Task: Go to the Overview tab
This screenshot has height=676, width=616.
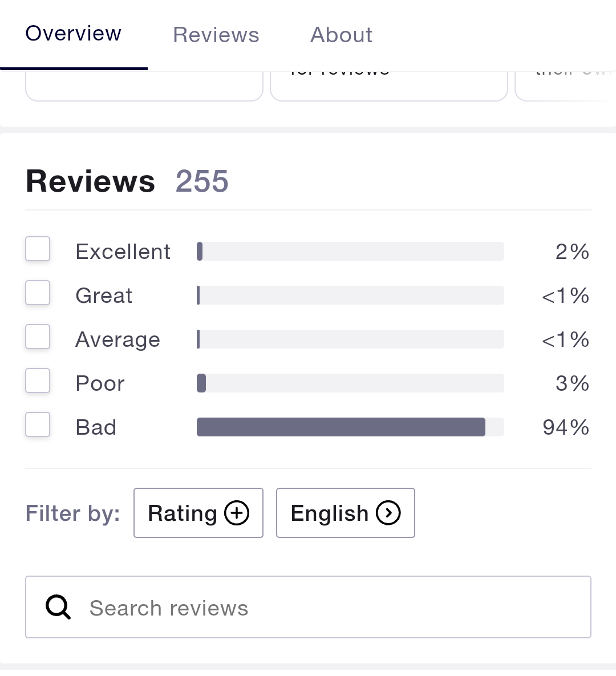Action: (74, 34)
